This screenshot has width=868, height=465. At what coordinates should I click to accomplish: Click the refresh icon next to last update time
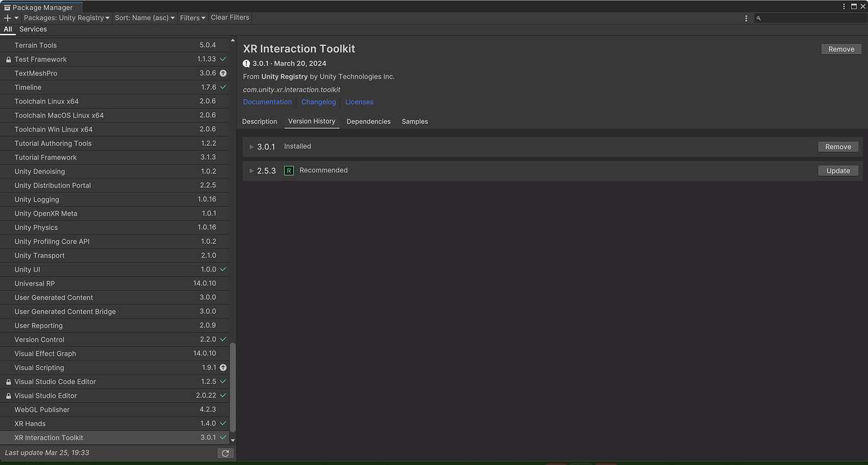pyautogui.click(x=225, y=452)
